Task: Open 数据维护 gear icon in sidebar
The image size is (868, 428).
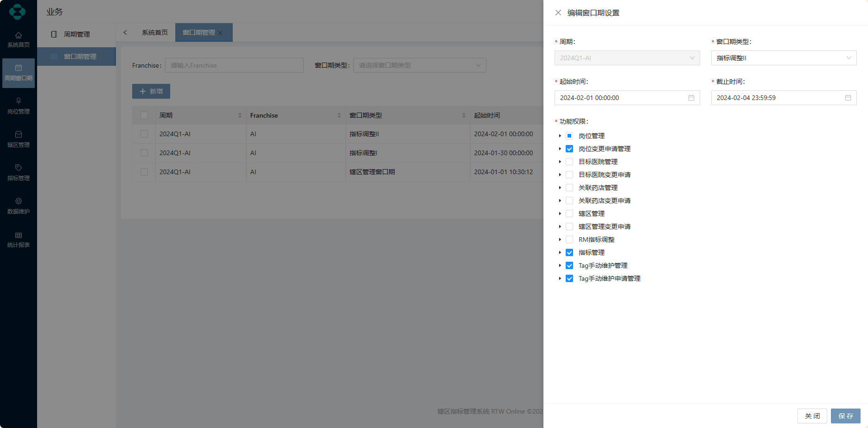Action: (x=19, y=201)
